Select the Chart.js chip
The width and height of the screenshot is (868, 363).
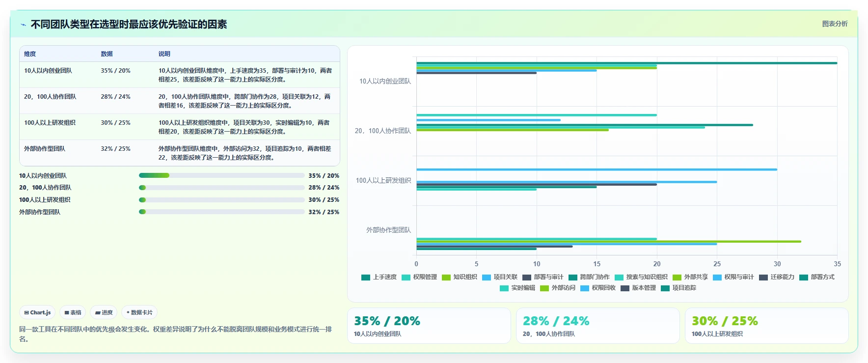pyautogui.click(x=38, y=312)
